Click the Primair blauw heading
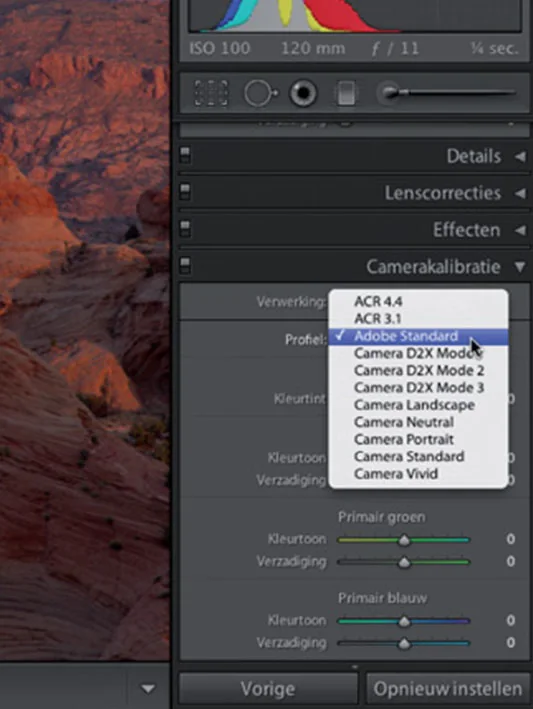The width and height of the screenshot is (533, 709). (382, 598)
